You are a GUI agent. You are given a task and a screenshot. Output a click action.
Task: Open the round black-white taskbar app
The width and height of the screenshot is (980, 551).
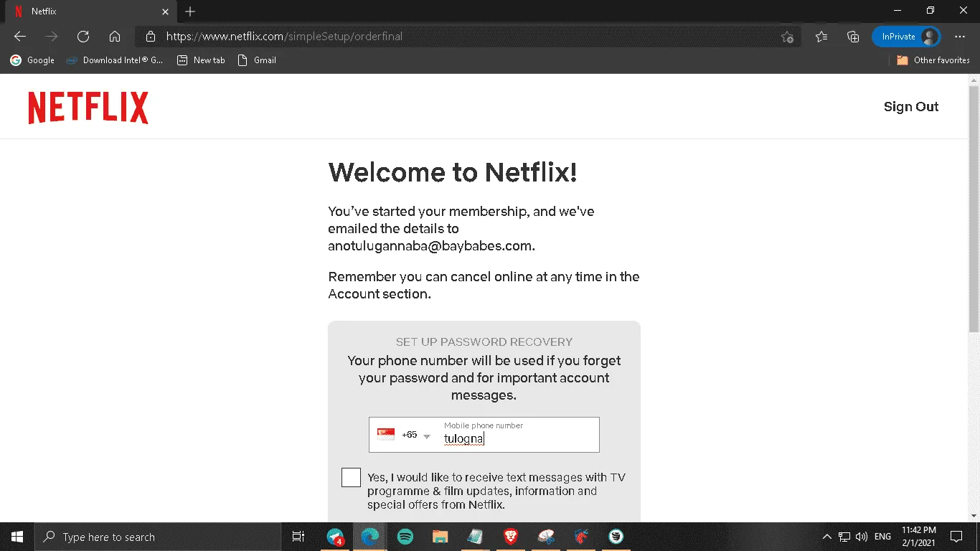(x=616, y=537)
